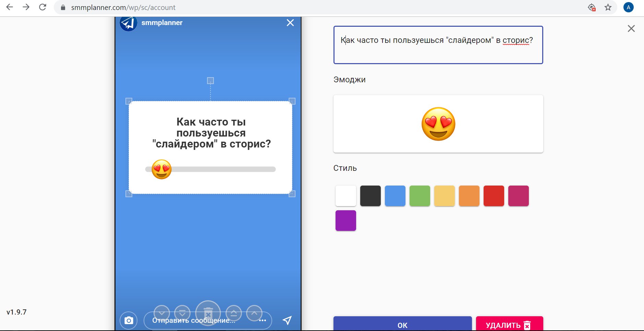The image size is (644, 331).
Task: Click the УДАЛИТЬ delete button
Action: coord(510,324)
